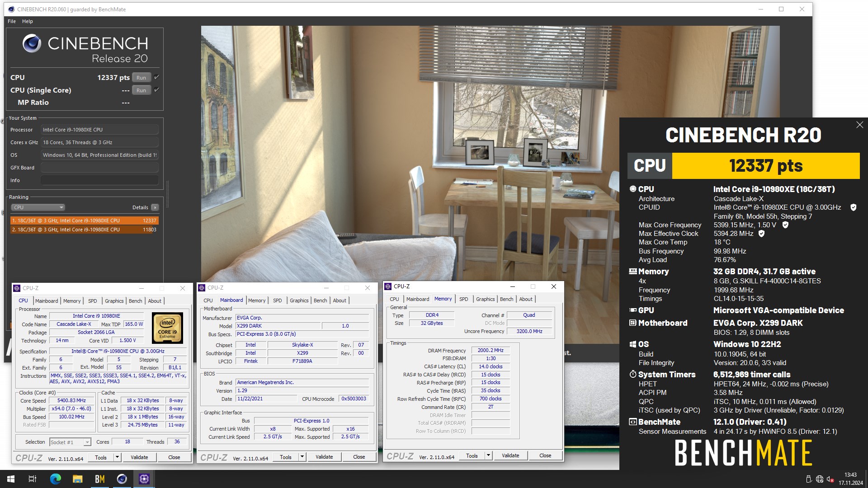
Task: Click the Max Core Frequency shield icon
Action: [785, 225]
